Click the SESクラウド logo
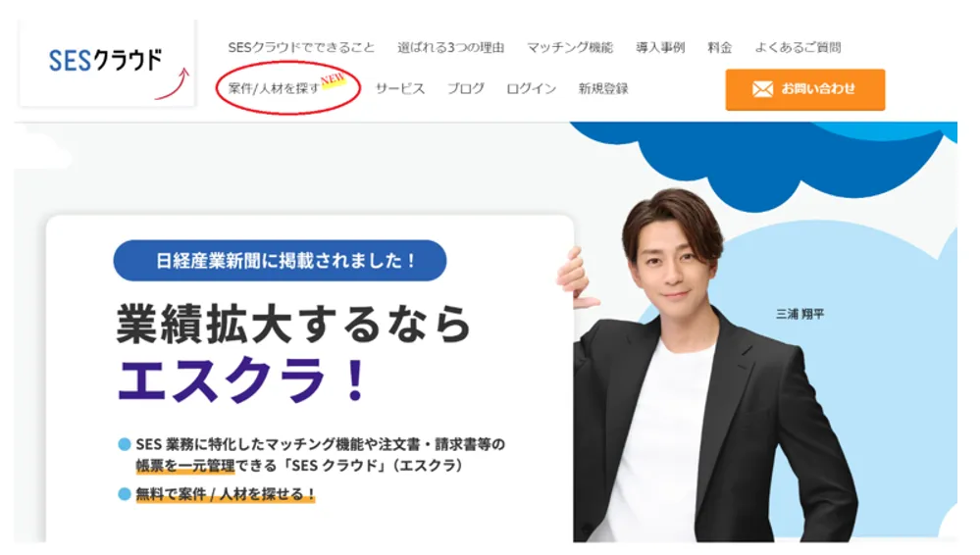980x555 pixels. [x=105, y=60]
